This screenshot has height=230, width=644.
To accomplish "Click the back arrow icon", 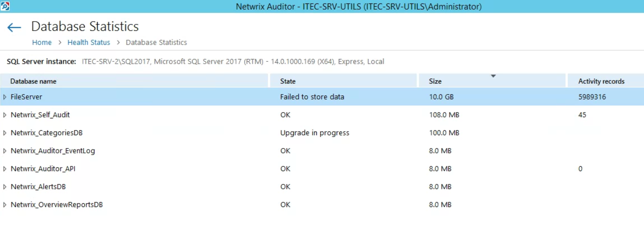I will pos(14,27).
